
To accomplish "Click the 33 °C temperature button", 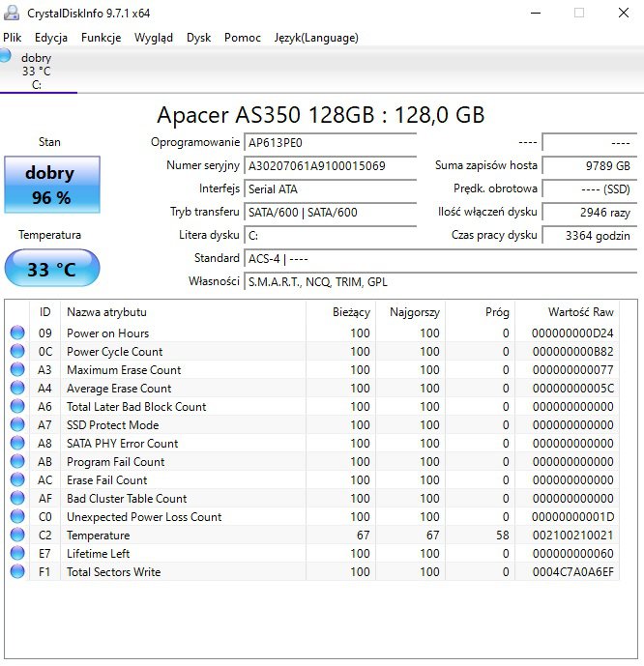I will [x=52, y=269].
